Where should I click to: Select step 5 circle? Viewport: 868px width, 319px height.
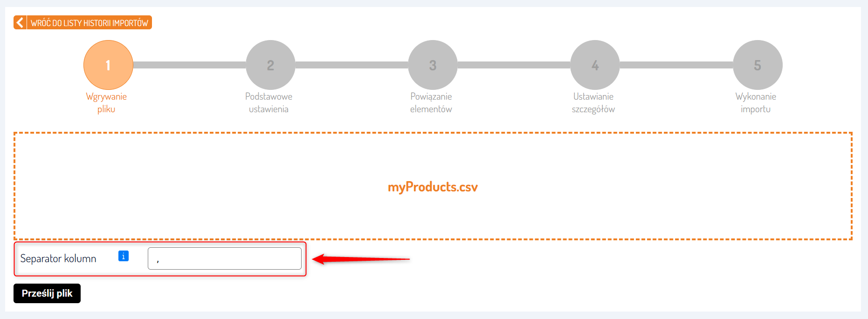758,65
